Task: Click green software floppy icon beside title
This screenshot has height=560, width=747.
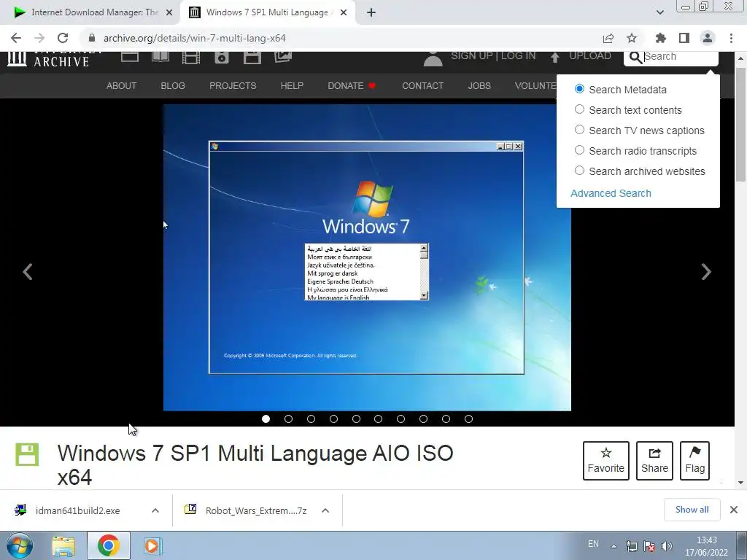Action: (x=27, y=454)
